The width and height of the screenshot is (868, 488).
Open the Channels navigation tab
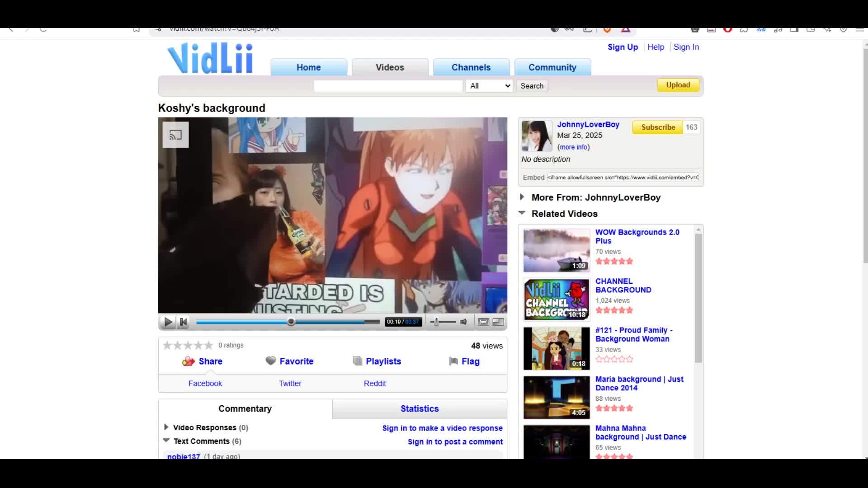tap(471, 67)
